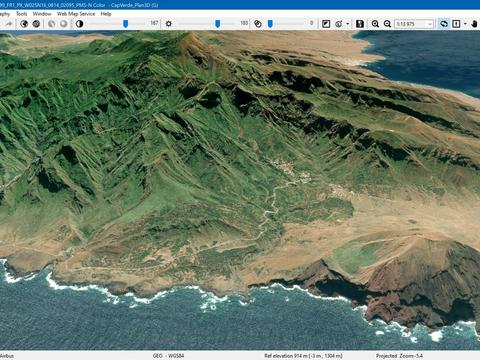Move the contrast slider handle at 167
This screenshot has width=480, height=360.
(x=125, y=24)
